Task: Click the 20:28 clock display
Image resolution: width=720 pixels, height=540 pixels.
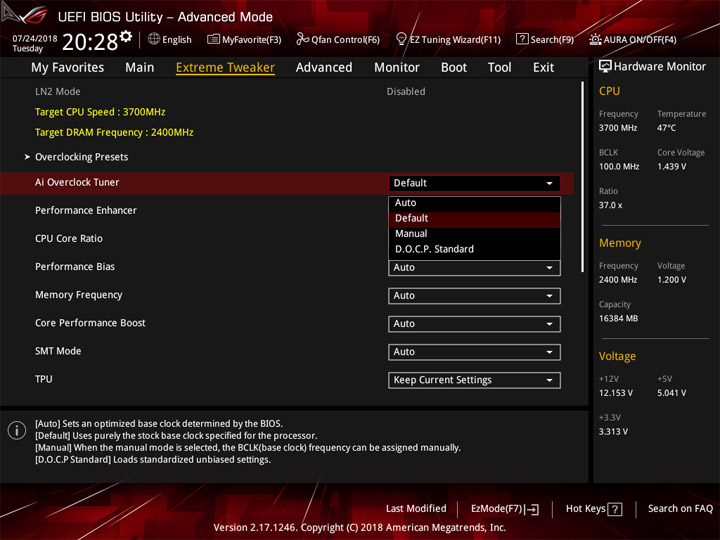Action: coord(90,42)
